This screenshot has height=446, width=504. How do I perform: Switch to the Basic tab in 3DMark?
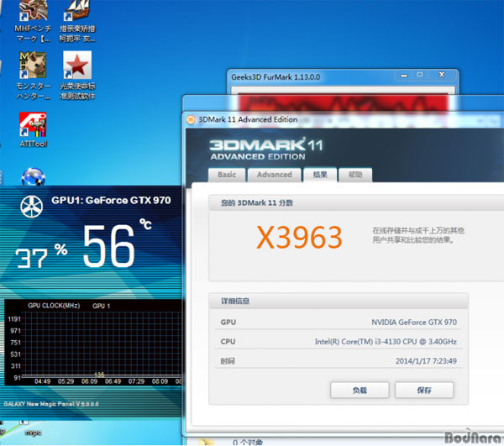tap(227, 175)
